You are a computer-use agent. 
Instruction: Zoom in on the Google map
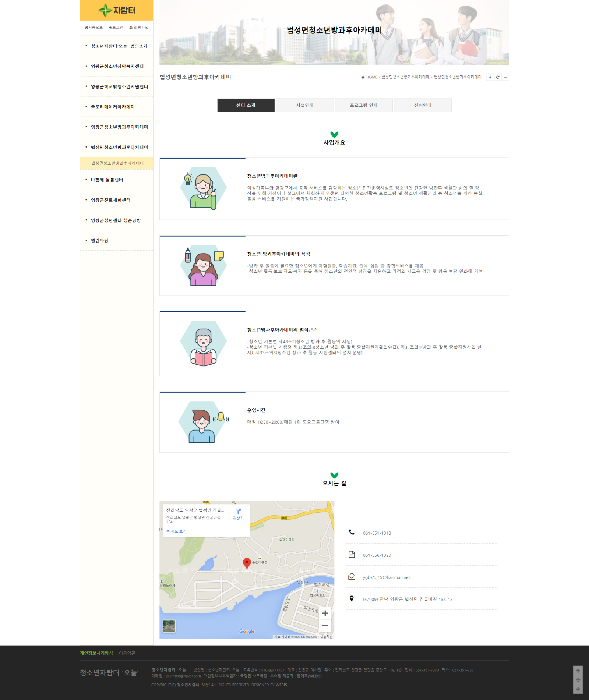[x=325, y=613]
